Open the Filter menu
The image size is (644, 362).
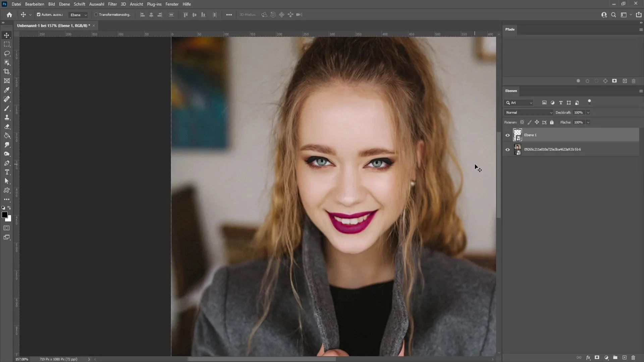pos(112,4)
